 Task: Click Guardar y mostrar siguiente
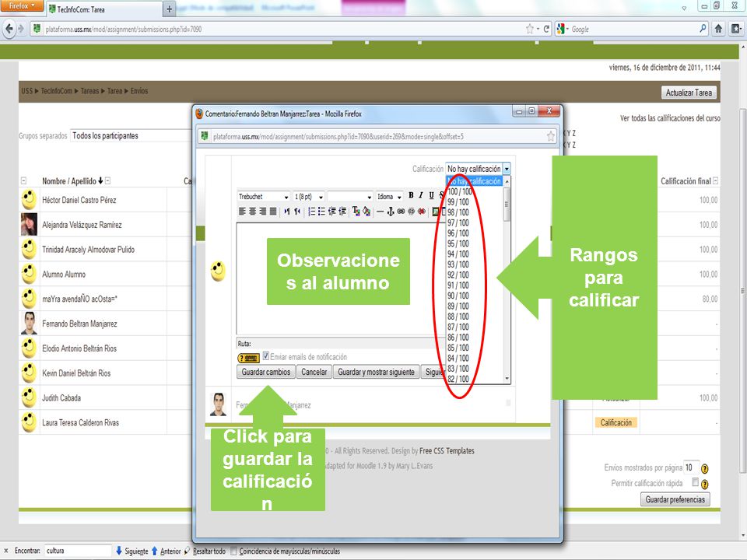pyautogui.click(x=376, y=372)
